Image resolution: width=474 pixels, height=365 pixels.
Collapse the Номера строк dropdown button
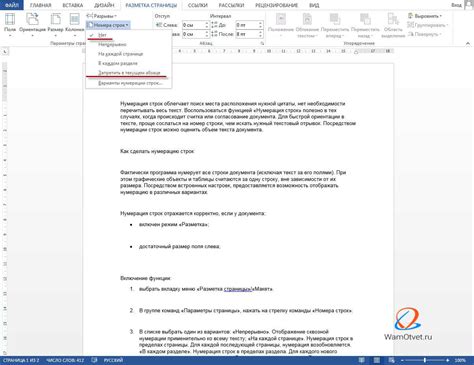pyautogui.click(x=108, y=25)
